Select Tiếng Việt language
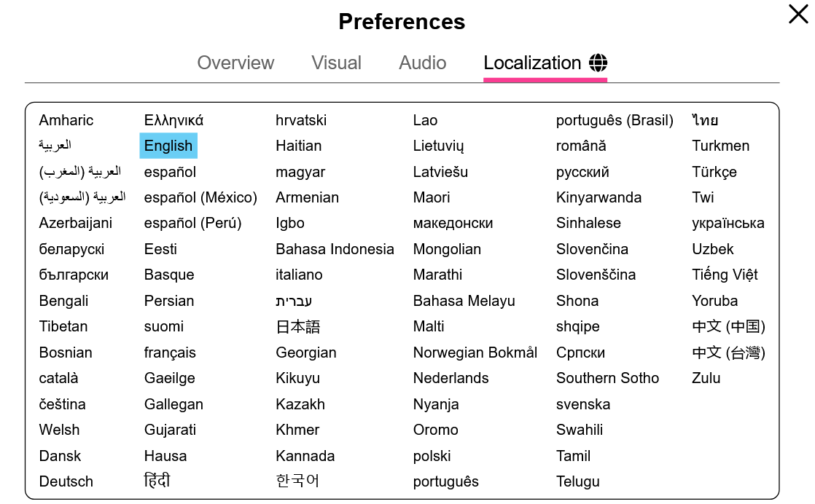The height and width of the screenshot is (504, 815). (x=725, y=275)
